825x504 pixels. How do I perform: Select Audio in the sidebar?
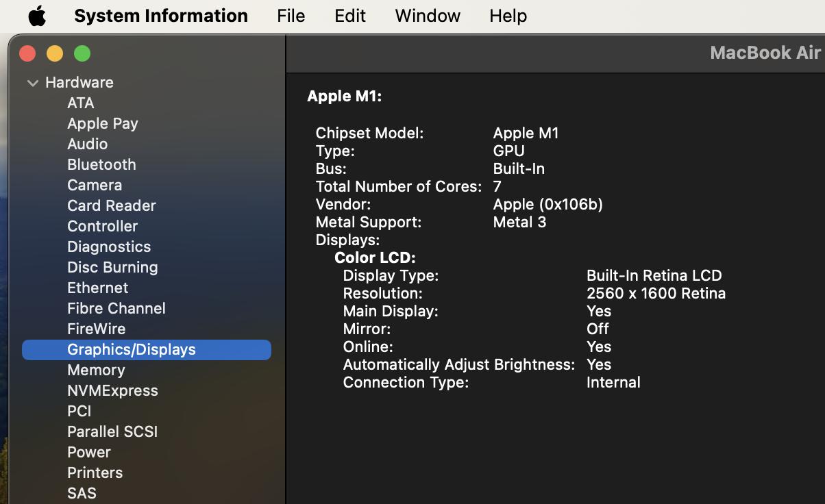click(x=88, y=144)
